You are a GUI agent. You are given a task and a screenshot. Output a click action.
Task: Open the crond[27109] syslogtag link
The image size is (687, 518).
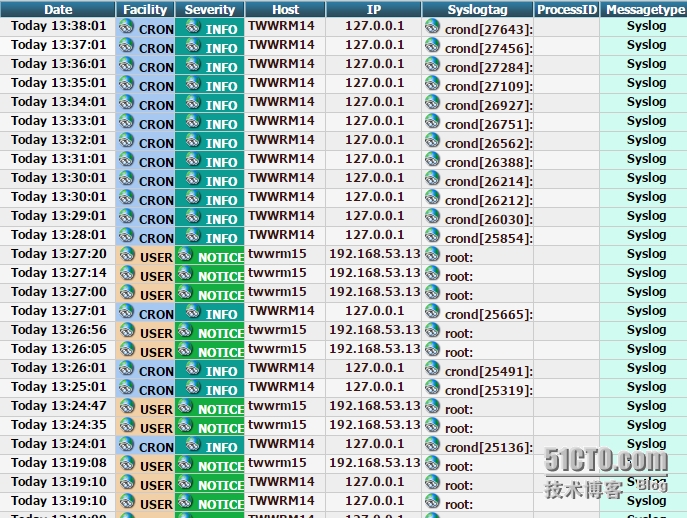[488, 86]
